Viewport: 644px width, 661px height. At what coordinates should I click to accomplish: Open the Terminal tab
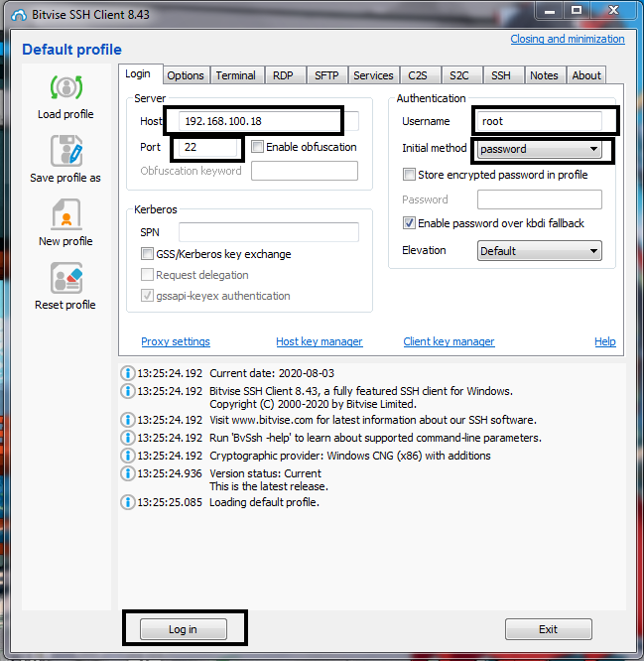[236, 75]
